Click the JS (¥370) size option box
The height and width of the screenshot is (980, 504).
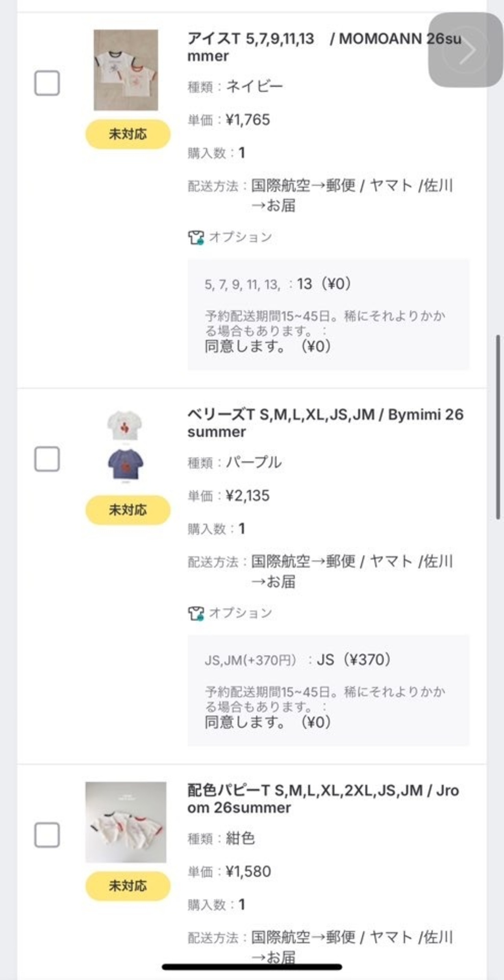(328, 690)
